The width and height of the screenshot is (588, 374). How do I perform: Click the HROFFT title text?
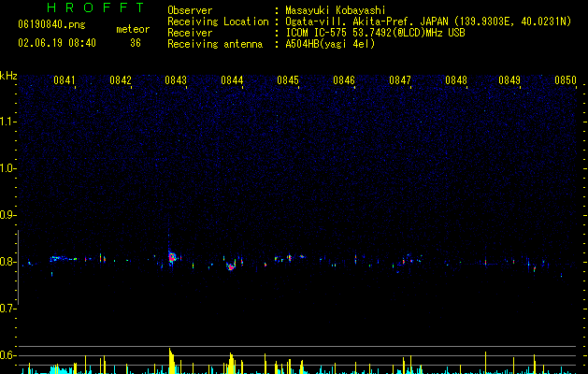point(96,7)
